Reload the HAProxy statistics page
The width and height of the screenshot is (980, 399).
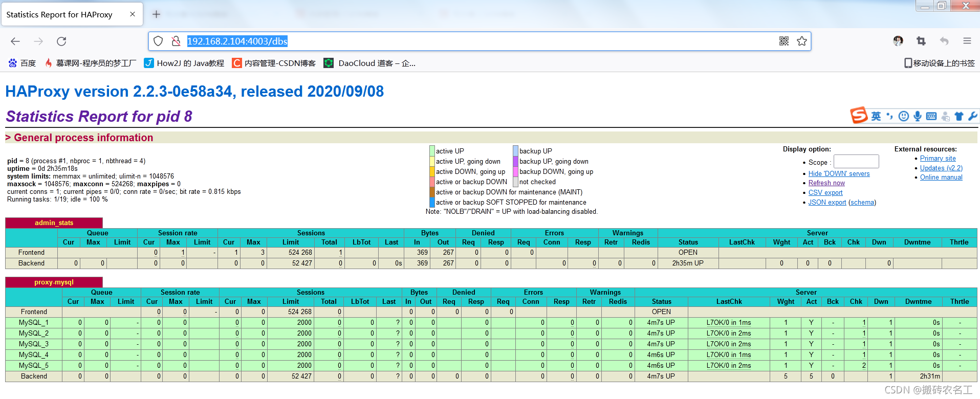click(x=61, y=41)
